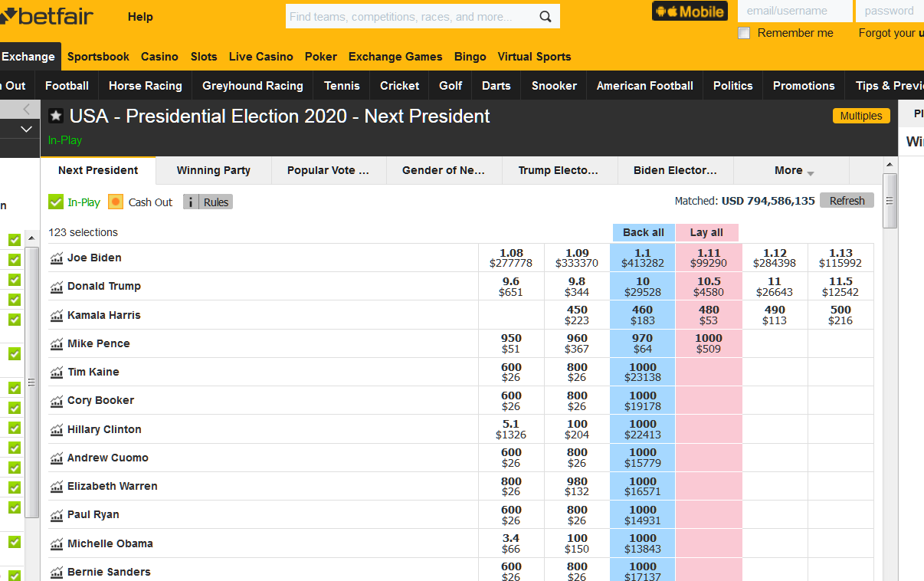The image size is (924, 581).
Task: Switch to the Winning Party tab
Action: 214,171
